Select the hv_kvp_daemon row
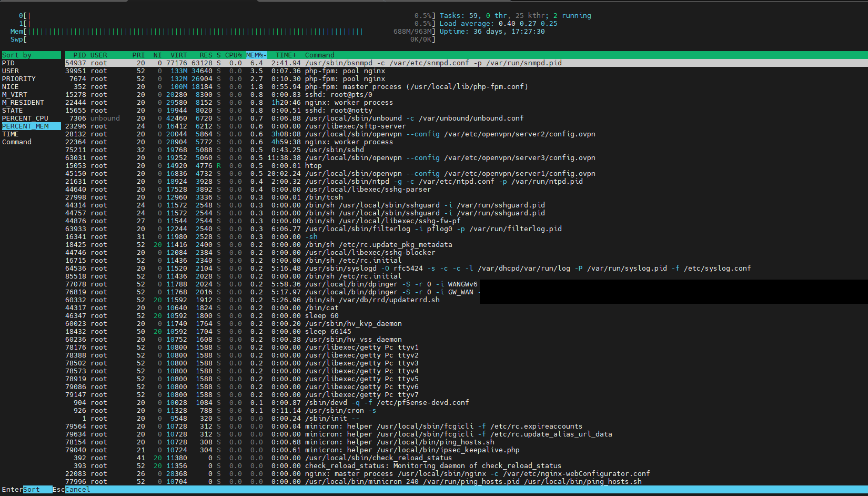The height and width of the screenshot is (496, 868). click(466, 324)
